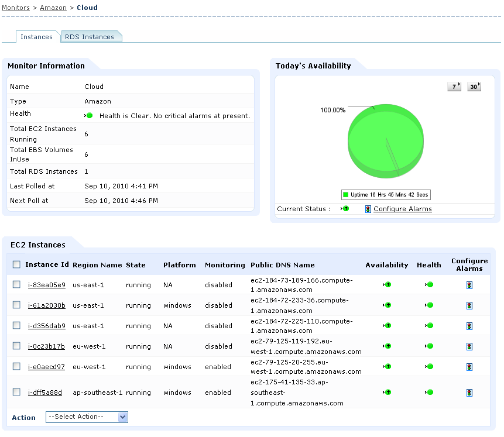Check the box for instance i-83ea05e9

tap(16, 285)
